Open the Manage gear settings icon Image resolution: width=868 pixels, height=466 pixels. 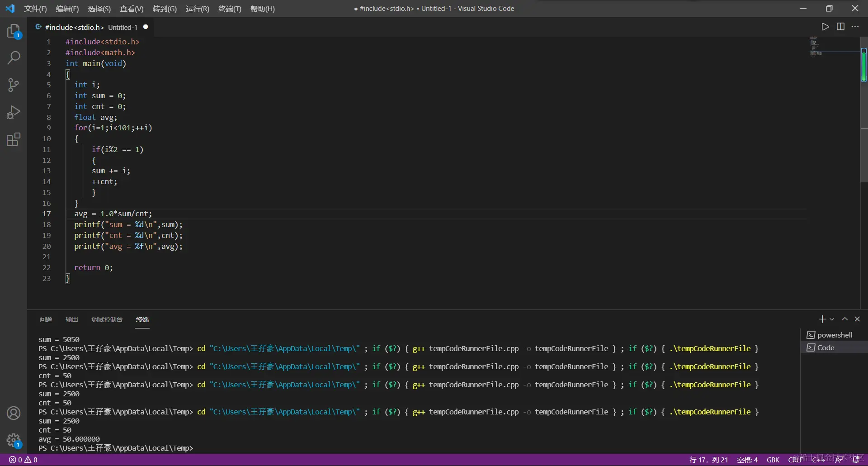tap(14, 440)
